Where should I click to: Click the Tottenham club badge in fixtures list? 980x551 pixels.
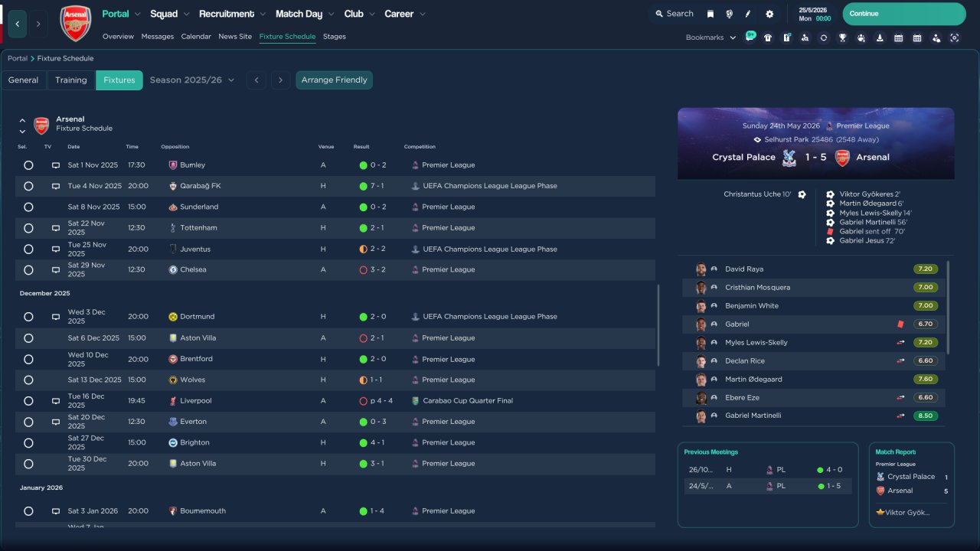tap(173, 228)
